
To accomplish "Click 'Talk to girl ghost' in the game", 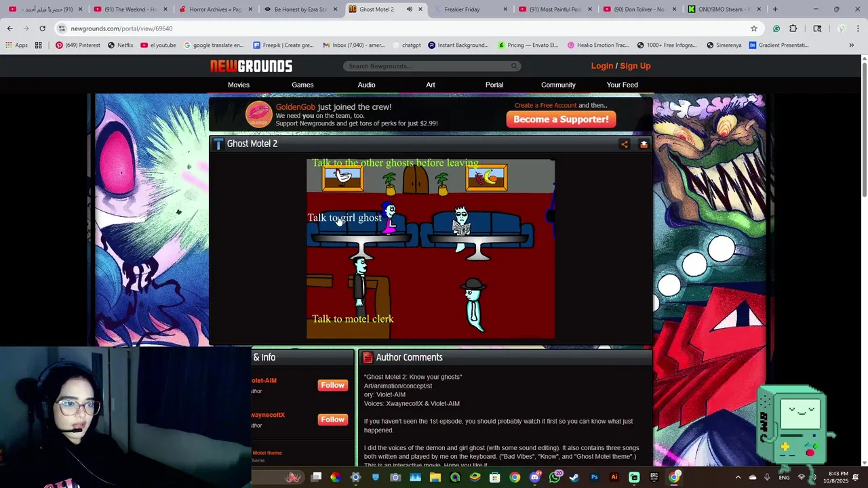I will 344,218.
